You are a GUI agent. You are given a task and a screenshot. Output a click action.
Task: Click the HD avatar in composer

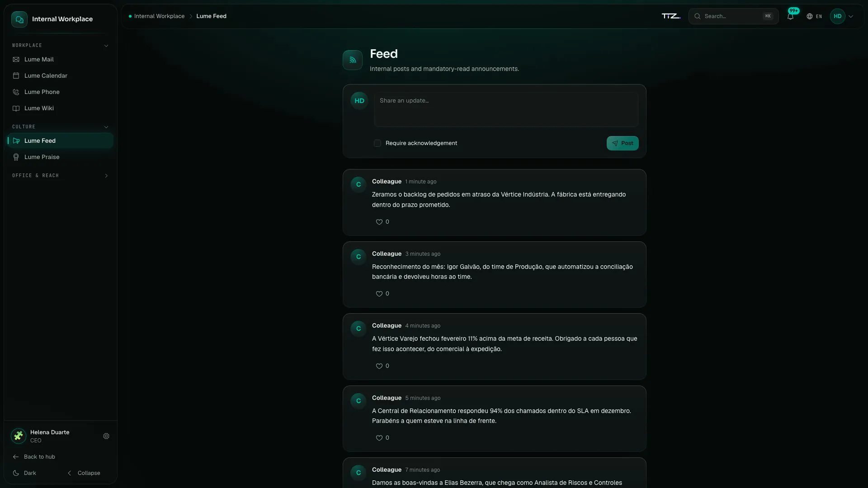(x=359, y=101)
